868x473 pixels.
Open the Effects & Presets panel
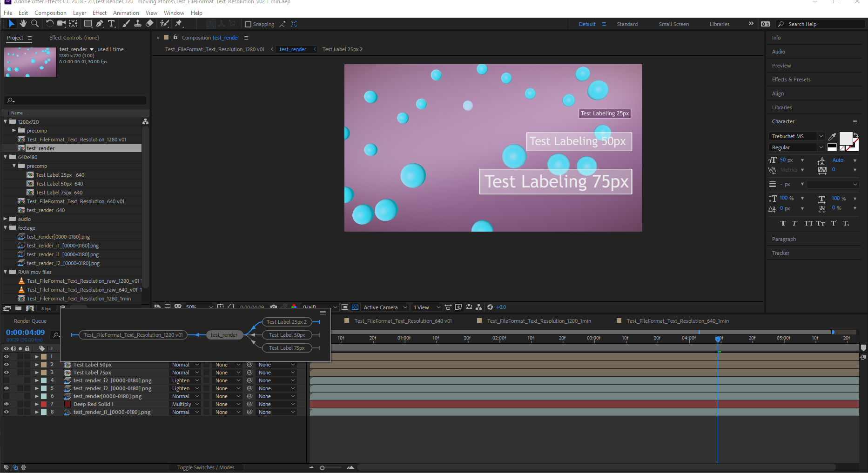click(791, 80)
